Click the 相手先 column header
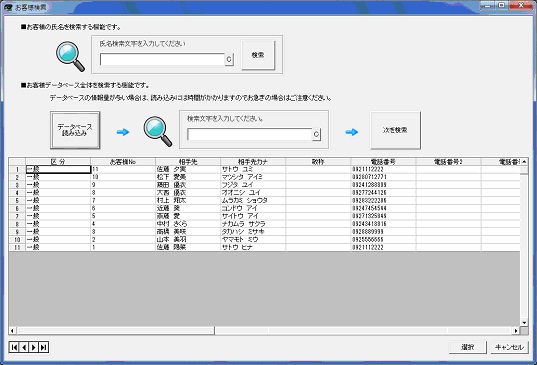Screen dimensions: 537x365 point(188,162)
